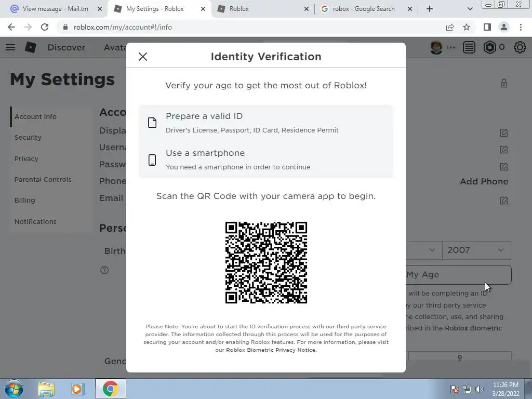Click the site lock security icon
Viewport: 532px width, 399px height.
click(65, 27)
